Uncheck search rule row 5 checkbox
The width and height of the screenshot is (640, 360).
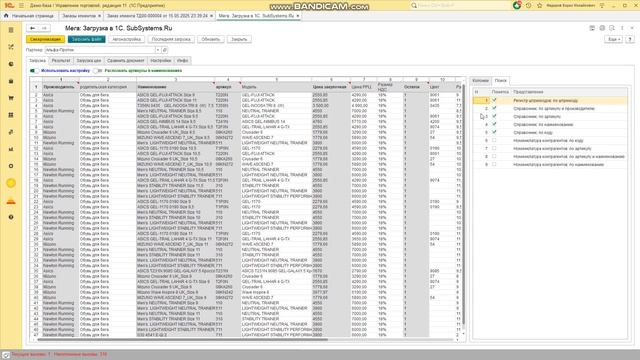[x=494, y=132]
